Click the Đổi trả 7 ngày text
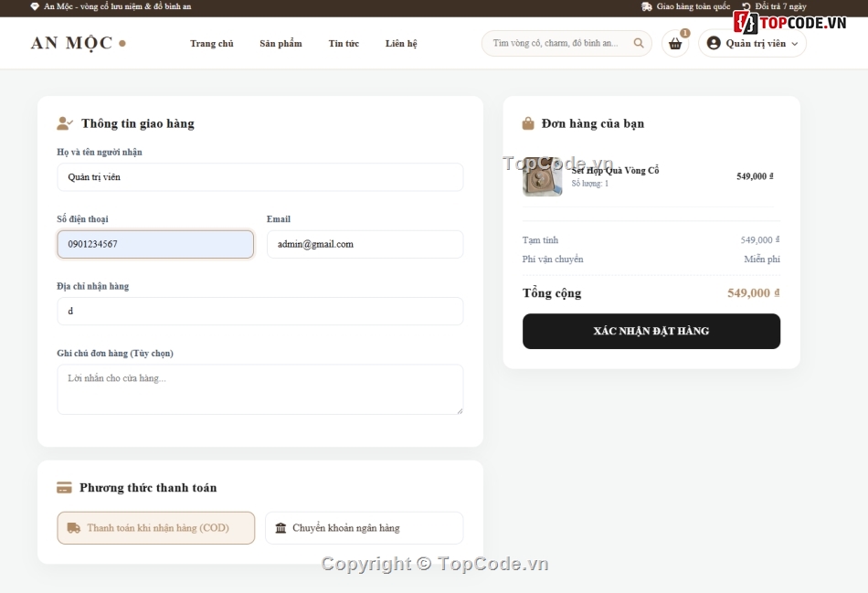This screenshot has width=868, height=593. click(x=780, y=6)
